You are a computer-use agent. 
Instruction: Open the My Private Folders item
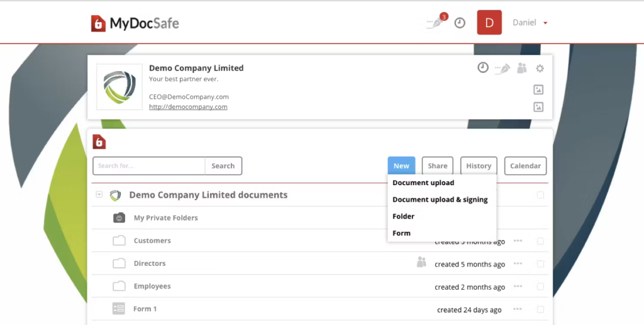pyautogui.click(x=165, y=218)
